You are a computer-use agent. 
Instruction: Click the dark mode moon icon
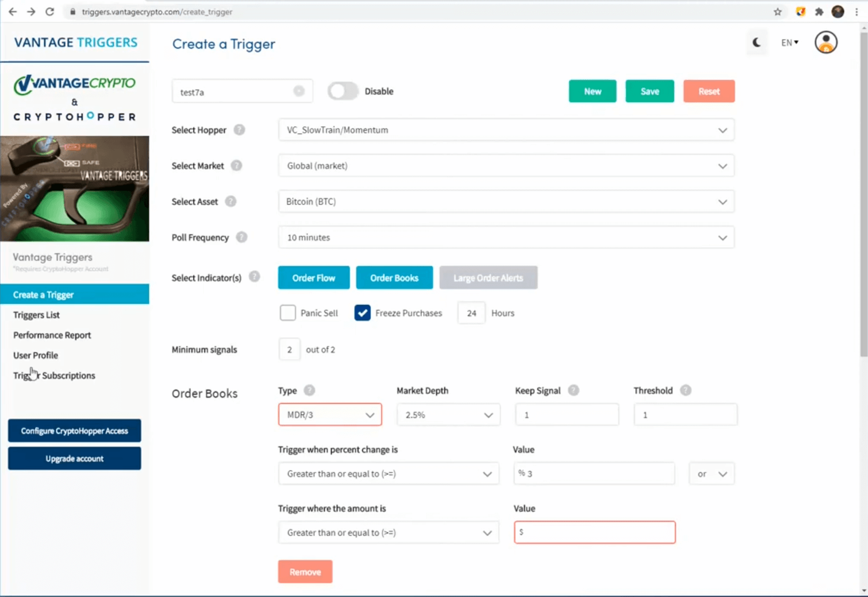(756, 43)
